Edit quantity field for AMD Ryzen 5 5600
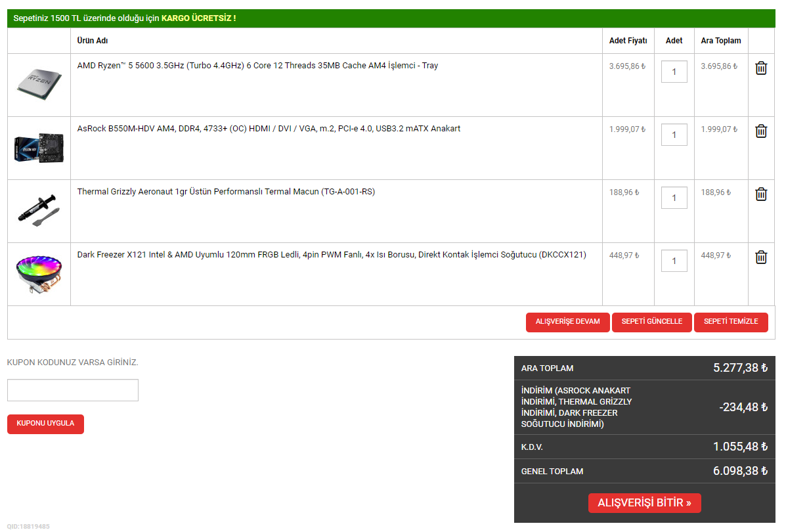The height and width of the screenshot is (532, 807). [674, 72]
